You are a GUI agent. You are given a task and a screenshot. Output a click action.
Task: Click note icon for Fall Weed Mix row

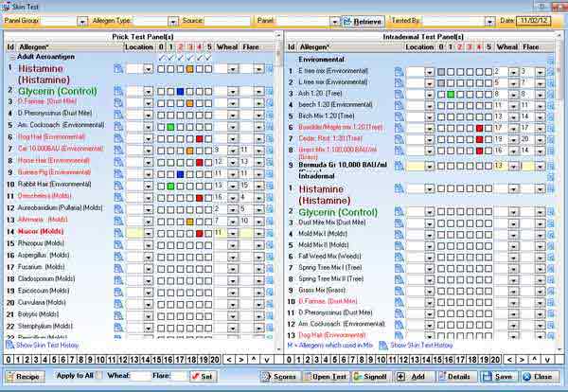pyautogui.click(x=399, y=257)
